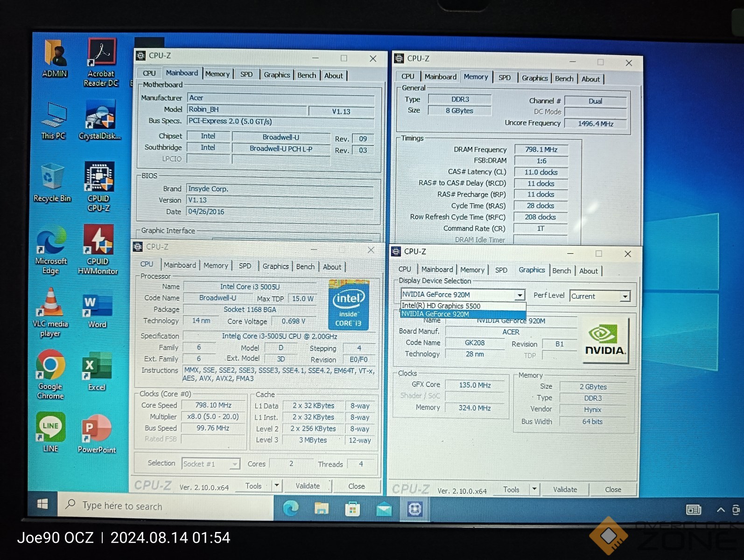The width and height of the screenshot is (744, 560).
Task: Click the CPUID CPU-Z desktop shortcut
Action: click(x=98, y=187)
